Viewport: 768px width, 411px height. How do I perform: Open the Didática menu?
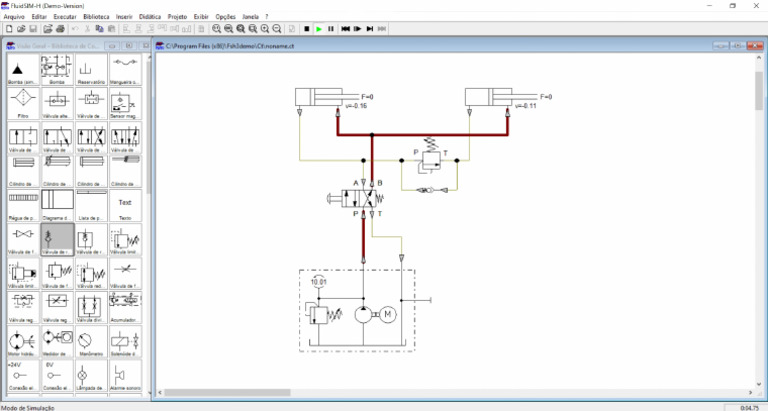(x=149, y=17)
